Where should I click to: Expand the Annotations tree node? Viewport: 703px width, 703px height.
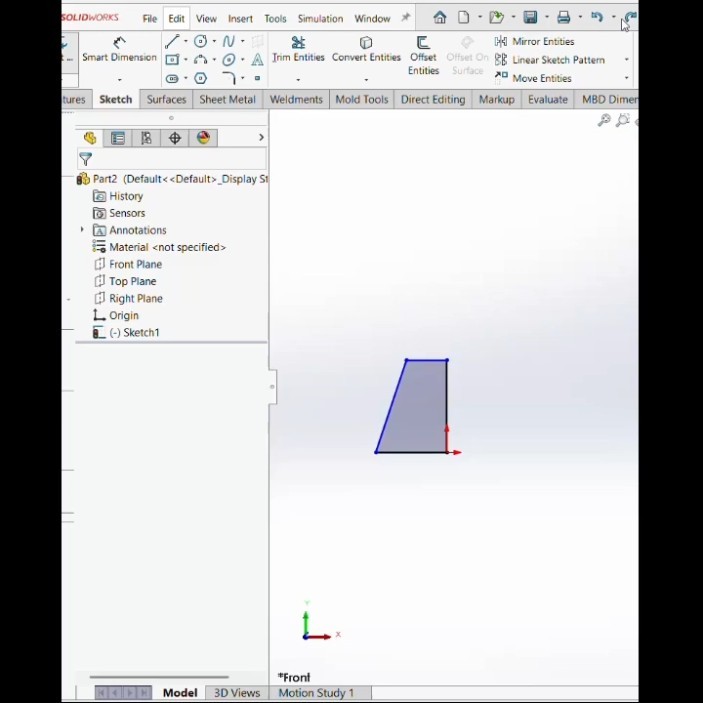82,230
